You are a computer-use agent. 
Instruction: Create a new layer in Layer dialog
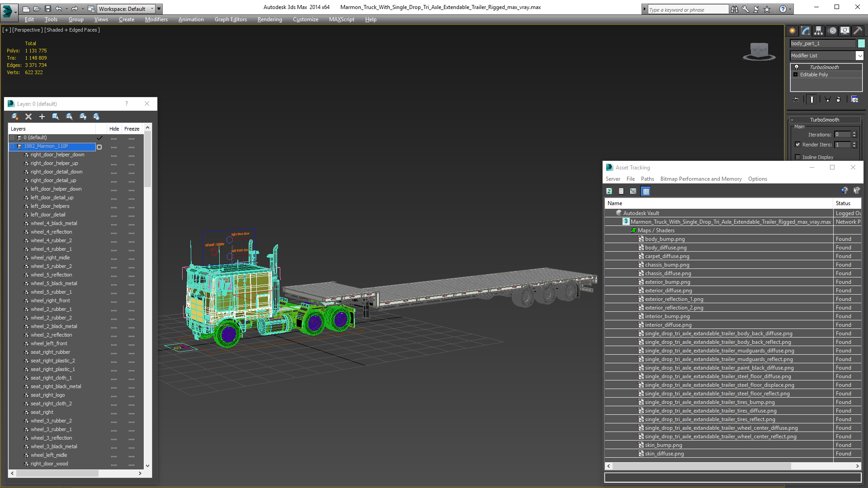point(15,117)
